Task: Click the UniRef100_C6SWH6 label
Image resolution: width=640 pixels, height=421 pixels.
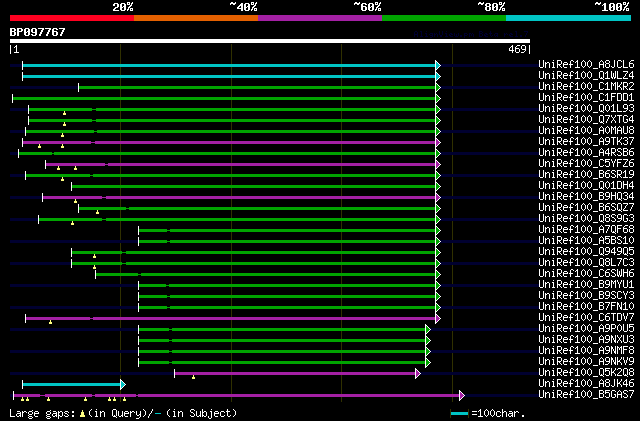Action: click(586, 274)
